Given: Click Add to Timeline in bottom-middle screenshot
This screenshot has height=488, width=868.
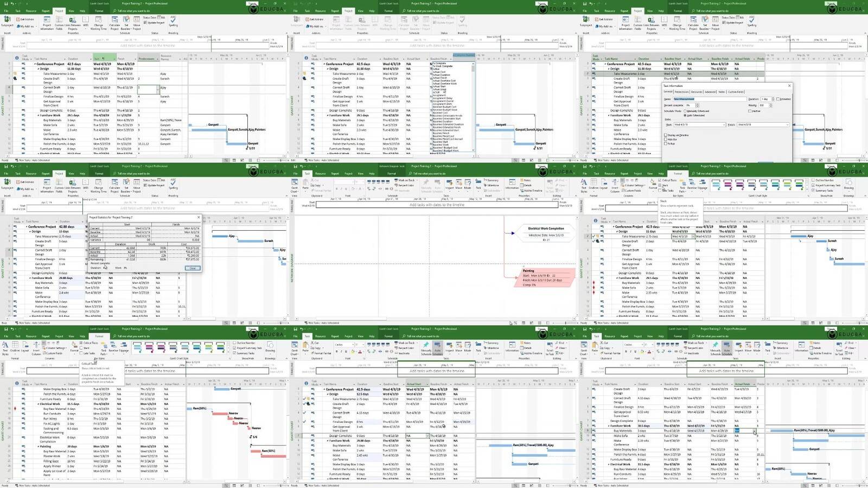Looking at the screenshot, I should [531, 353].
